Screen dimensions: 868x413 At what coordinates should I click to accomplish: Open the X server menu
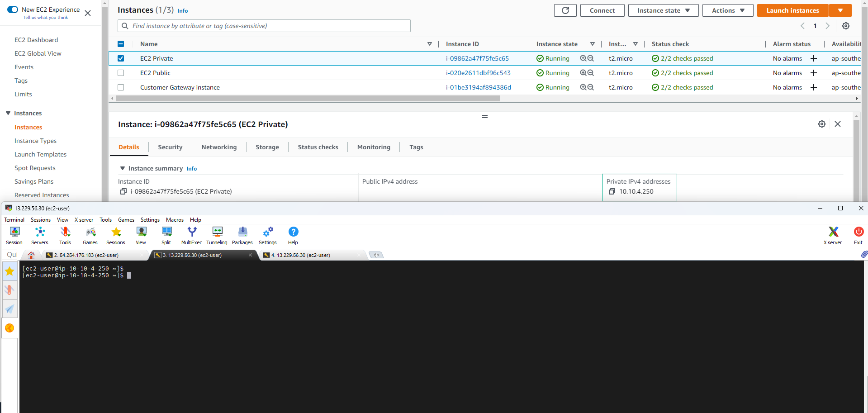click(x=84, y=220)
